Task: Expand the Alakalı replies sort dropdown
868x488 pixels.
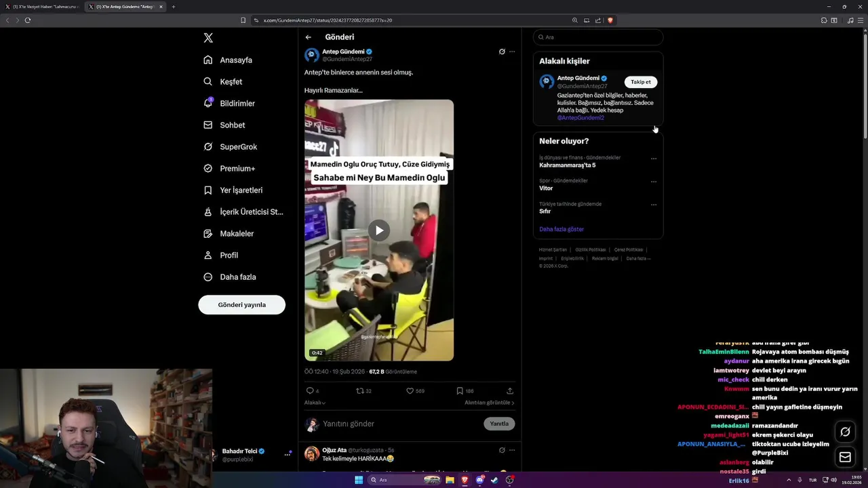Action: pyautogui.click(x=315, y=403)
